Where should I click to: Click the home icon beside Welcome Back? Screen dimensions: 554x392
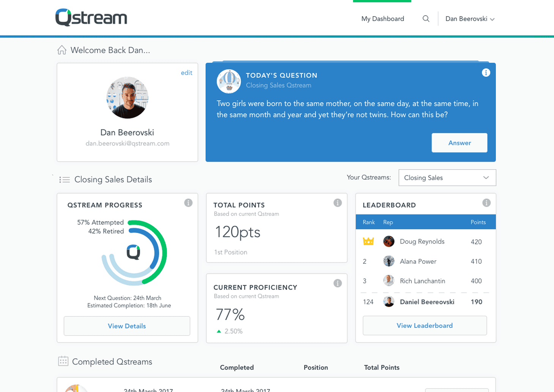62,50
